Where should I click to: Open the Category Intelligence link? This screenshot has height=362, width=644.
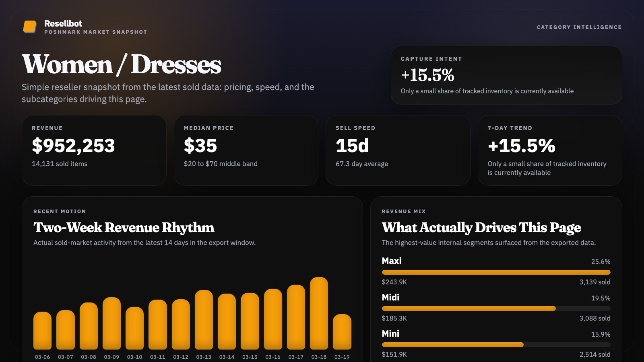coord(579,27)
